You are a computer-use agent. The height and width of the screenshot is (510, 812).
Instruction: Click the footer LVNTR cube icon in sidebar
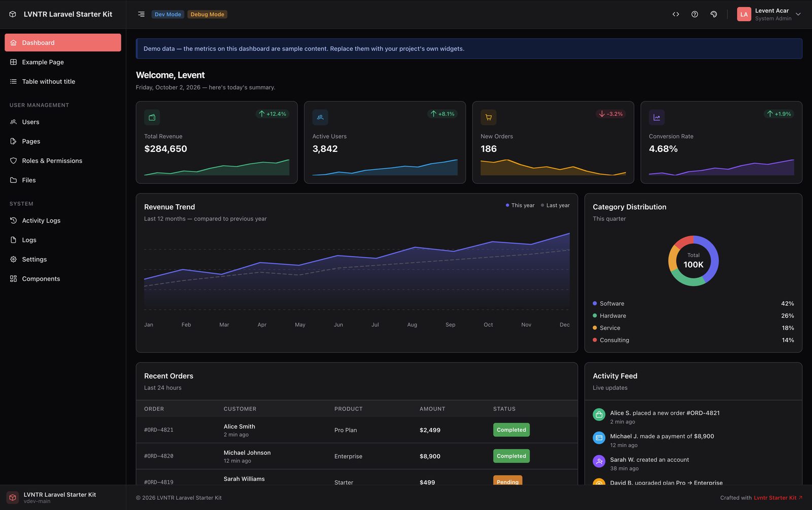click(13, 497)
